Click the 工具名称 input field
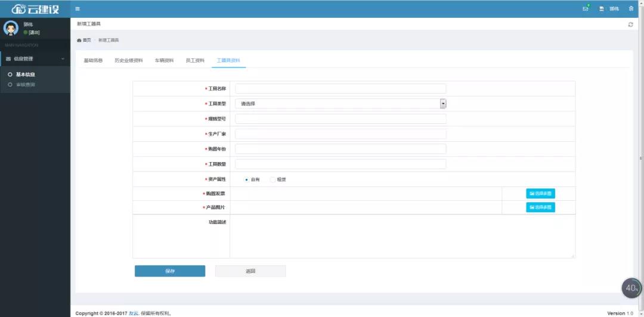Image resolution: width=644 pixels, height=317 pixels. click(340, 89)
